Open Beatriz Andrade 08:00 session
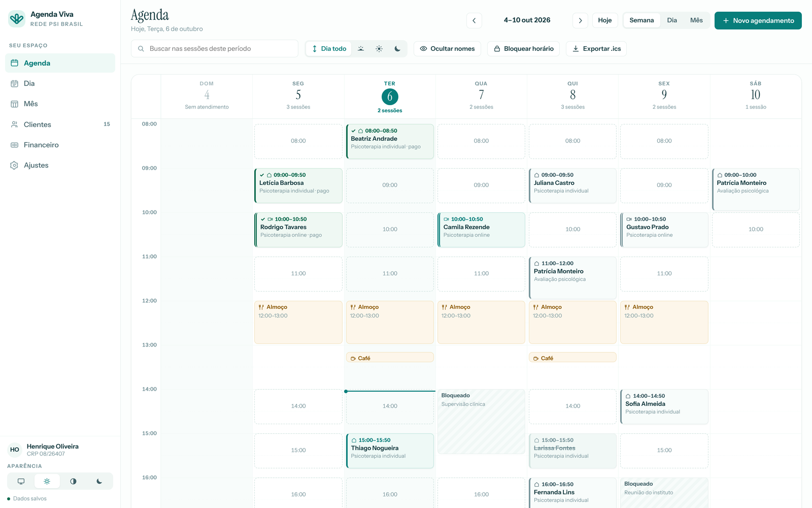812x508 pixels. click(390, 141)
